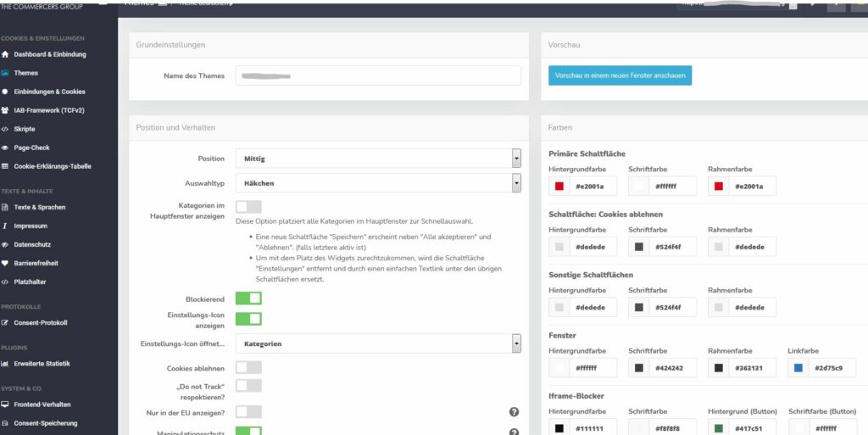Click Iframe-Blocker Hintergrundfarbe black swatch
868x435 pixels.
[559, 428]
